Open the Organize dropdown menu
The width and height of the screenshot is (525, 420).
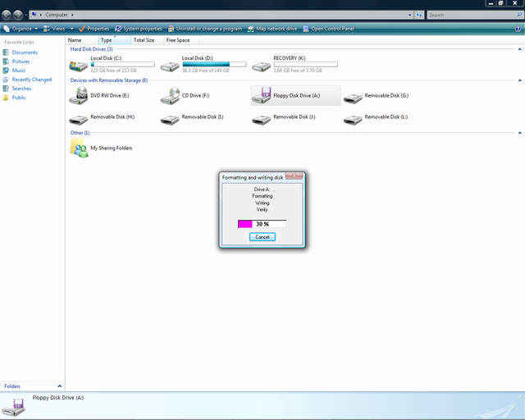pyautogui.click(x=20, y=29)
